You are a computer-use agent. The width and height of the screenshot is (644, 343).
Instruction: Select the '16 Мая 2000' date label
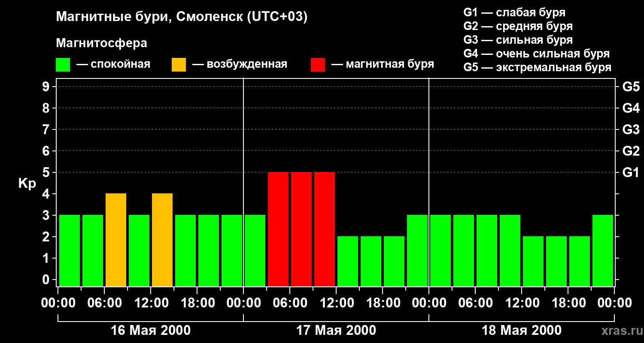(x=151, y=331)
